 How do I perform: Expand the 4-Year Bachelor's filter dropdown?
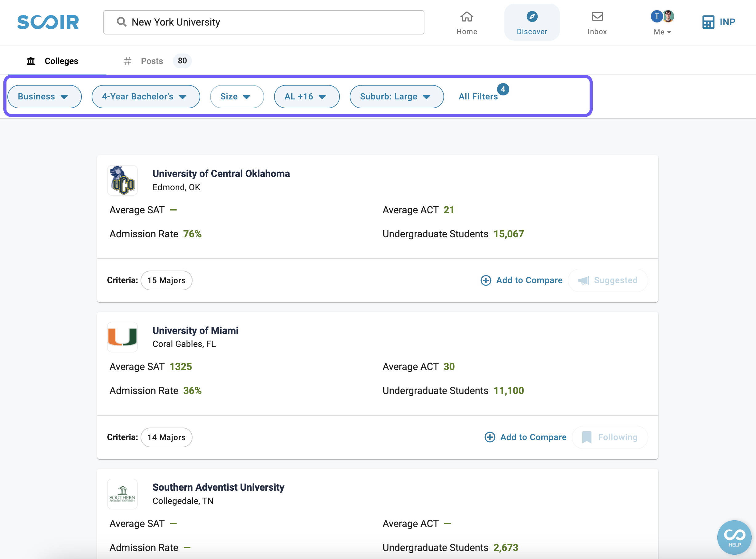pyautogui.click(x=146, y=96)
